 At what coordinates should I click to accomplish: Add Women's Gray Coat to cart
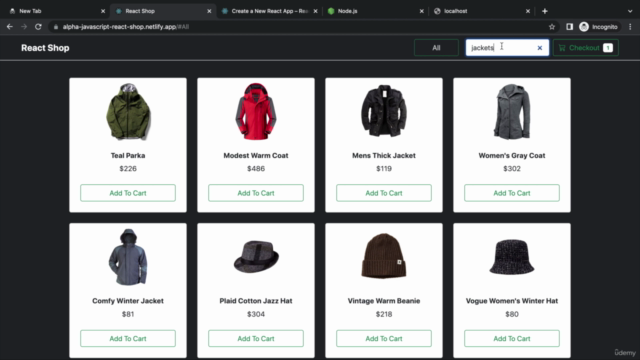point(512,193)
